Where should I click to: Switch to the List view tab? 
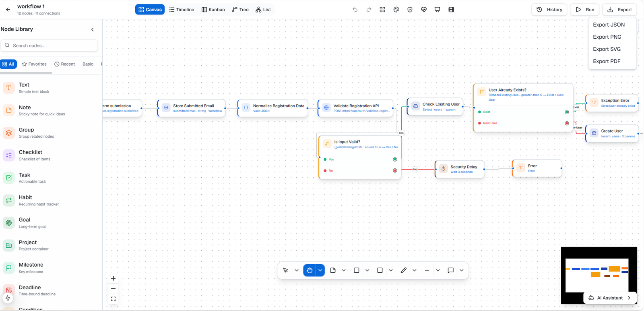[263, 10]
